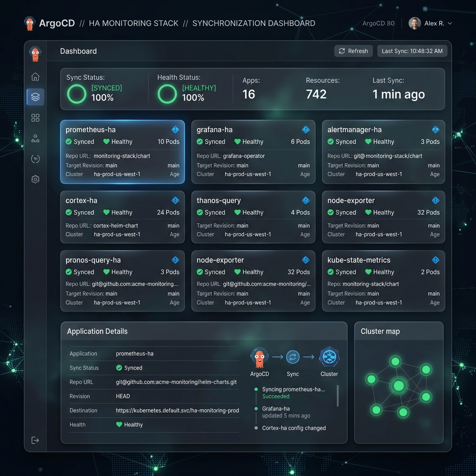This screenshot has height=476, width=476.
Task: Click the '1 min ago' last sync value
Action: [398, 94]
